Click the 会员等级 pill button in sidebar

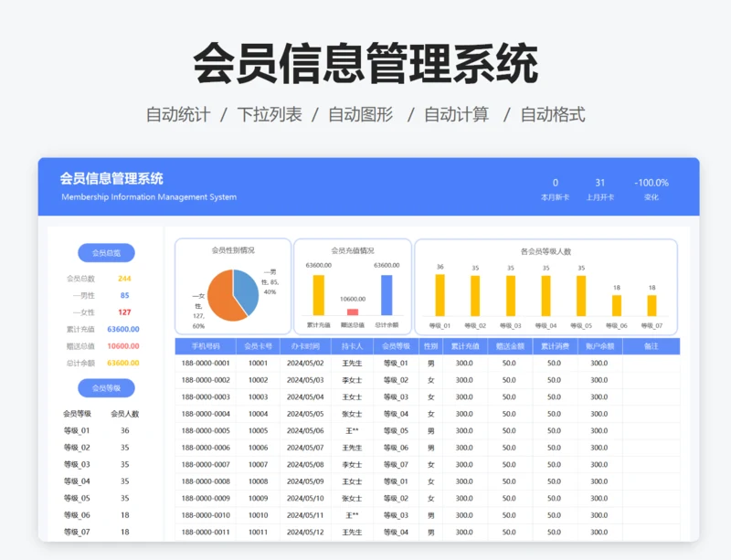[106, 388]
